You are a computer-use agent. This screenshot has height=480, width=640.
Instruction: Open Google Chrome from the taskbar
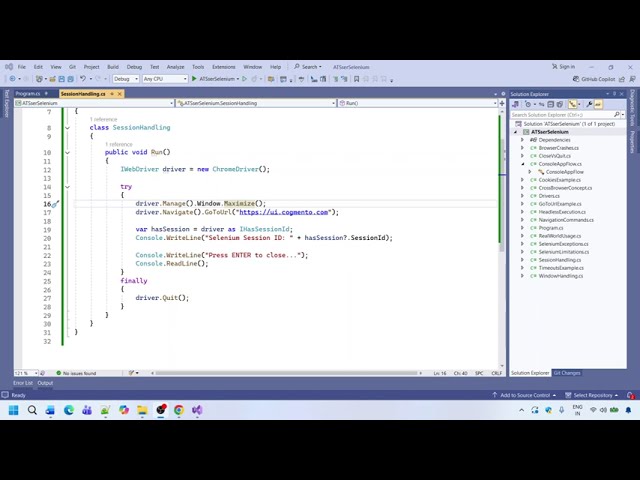click(x=179, y=410)
